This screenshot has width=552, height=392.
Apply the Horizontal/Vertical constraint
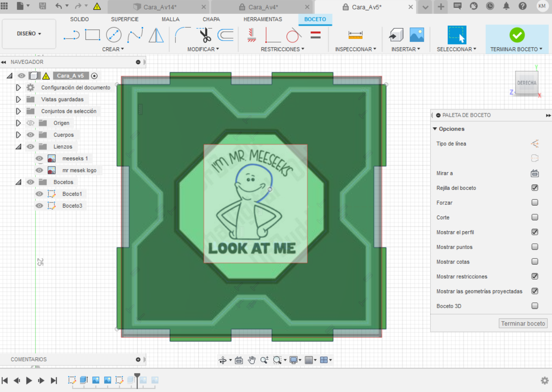252,35
